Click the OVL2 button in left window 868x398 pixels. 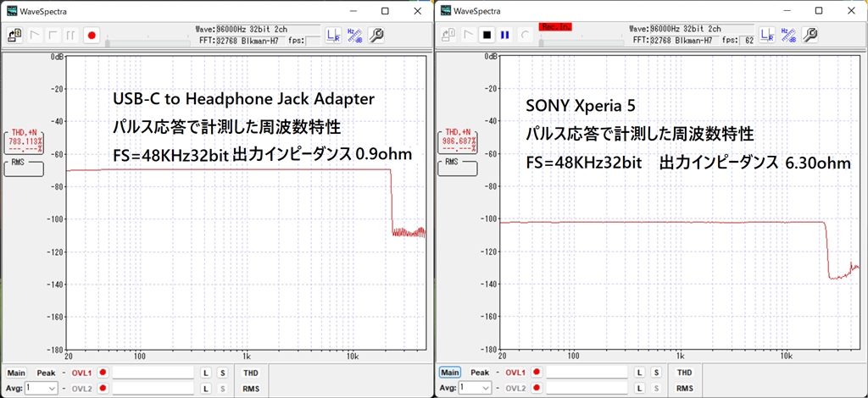click(81, 388)
